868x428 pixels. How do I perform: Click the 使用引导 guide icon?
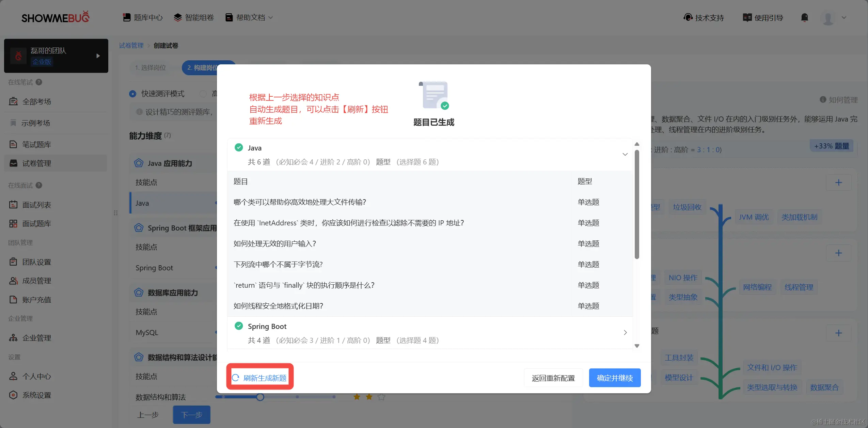(747, 17)
